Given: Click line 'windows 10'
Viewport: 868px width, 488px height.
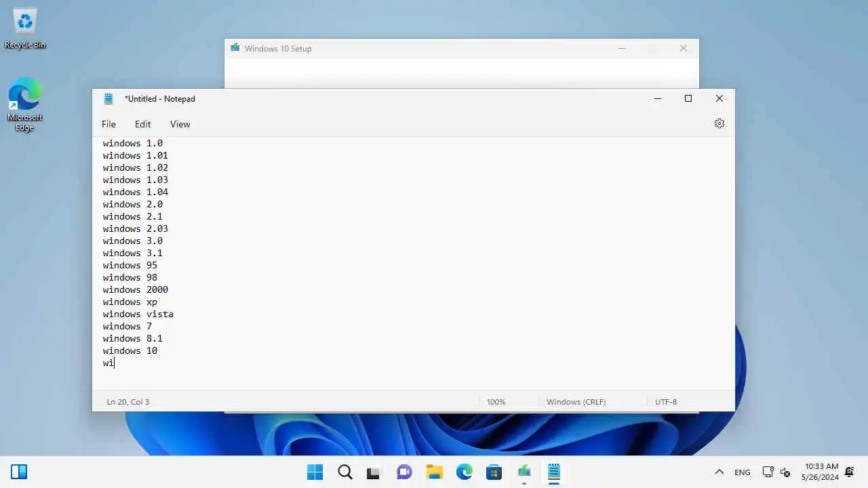Looking at the screenshot, I should [130, 350].
